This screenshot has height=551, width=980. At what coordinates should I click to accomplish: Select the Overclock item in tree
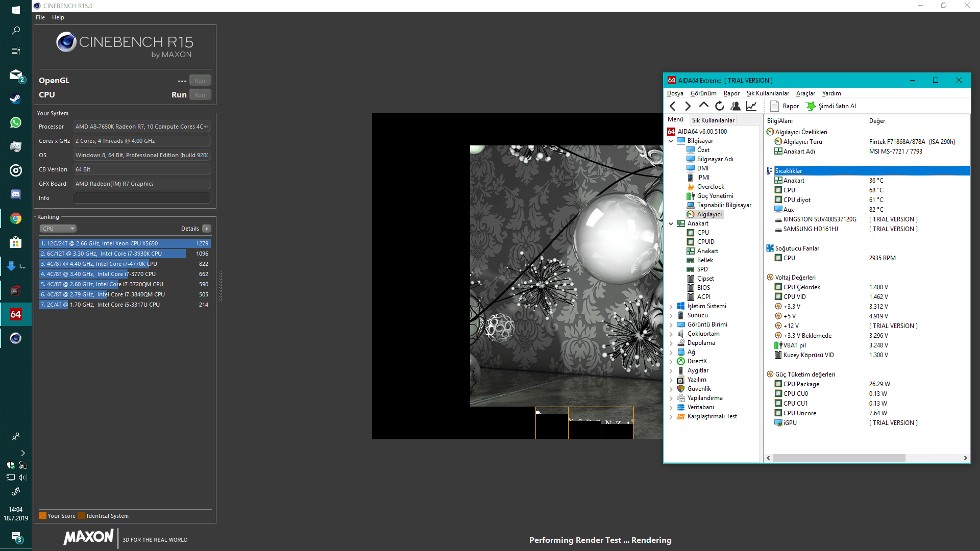click(710, 187)
